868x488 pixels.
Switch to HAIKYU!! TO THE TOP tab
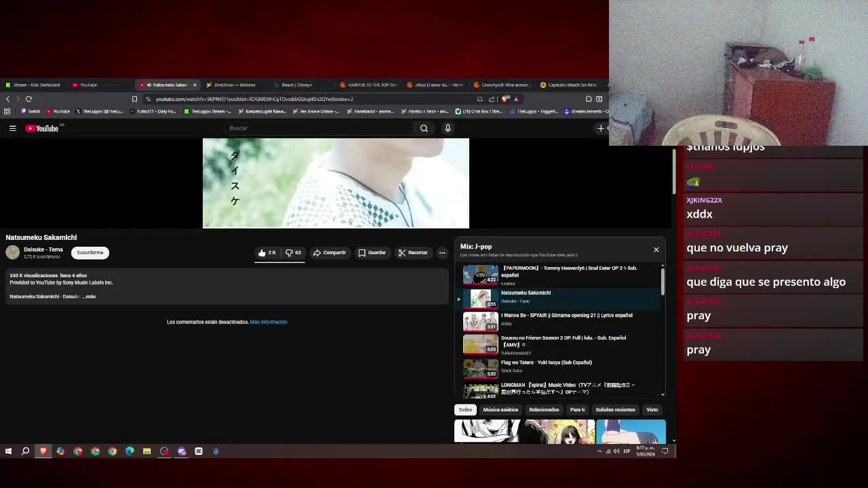[368, 85]
